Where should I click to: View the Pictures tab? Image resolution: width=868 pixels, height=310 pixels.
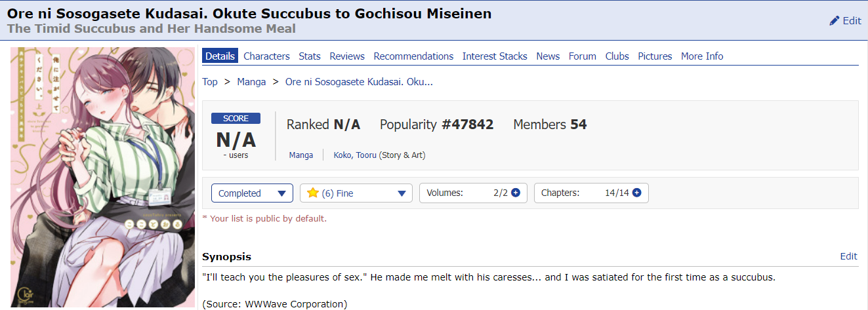click(655, 56)
